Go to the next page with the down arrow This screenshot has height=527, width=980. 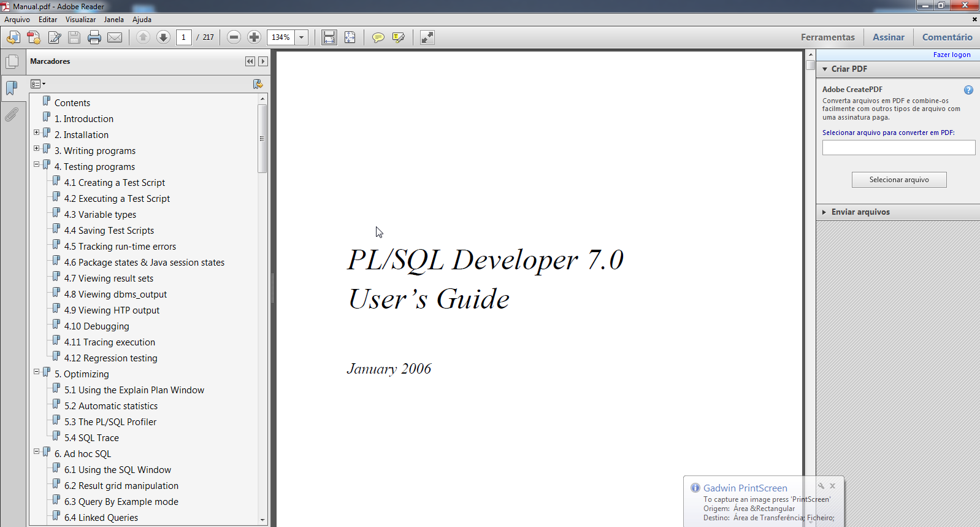(163, 37)
